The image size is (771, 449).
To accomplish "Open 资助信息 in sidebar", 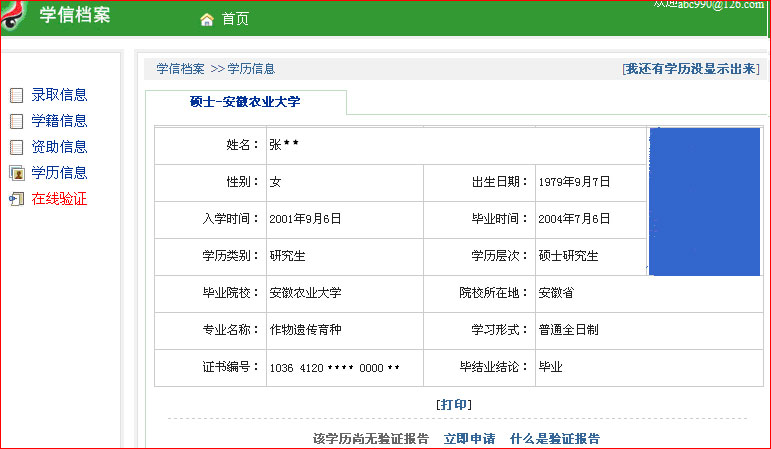I will [59, 147].
